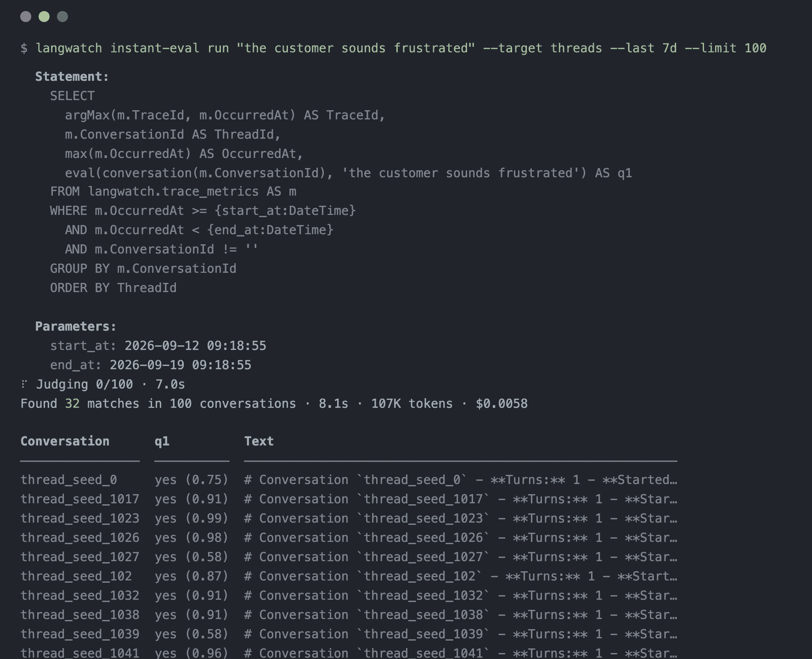The height and width of the screenshot is (659, 812).
Task: Click the --limit 100 flag in command
Action: (x=725, y=48)
